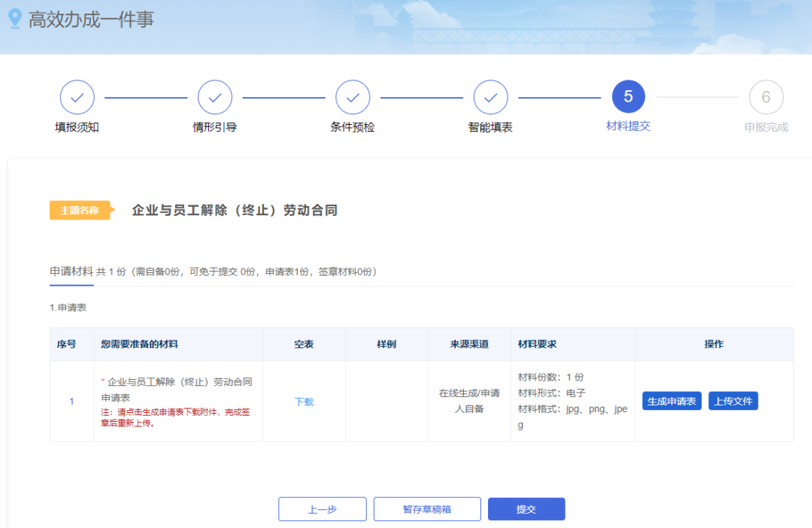Click step 3 checkmark circle for 条件预检

pyautogui.click(x=353, y=97)
